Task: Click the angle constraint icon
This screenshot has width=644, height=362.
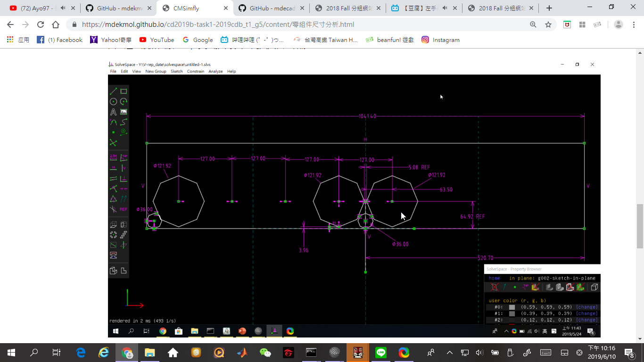Action: [x=124, y=157]
